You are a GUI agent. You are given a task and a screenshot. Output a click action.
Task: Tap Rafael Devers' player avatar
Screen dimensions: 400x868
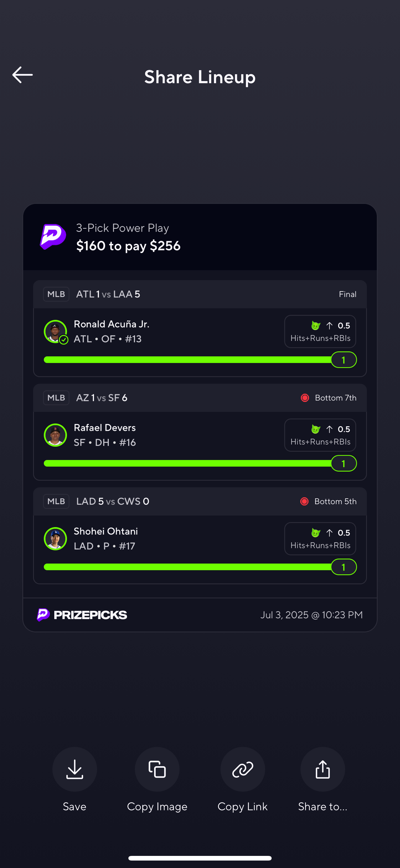coord(55,435)
